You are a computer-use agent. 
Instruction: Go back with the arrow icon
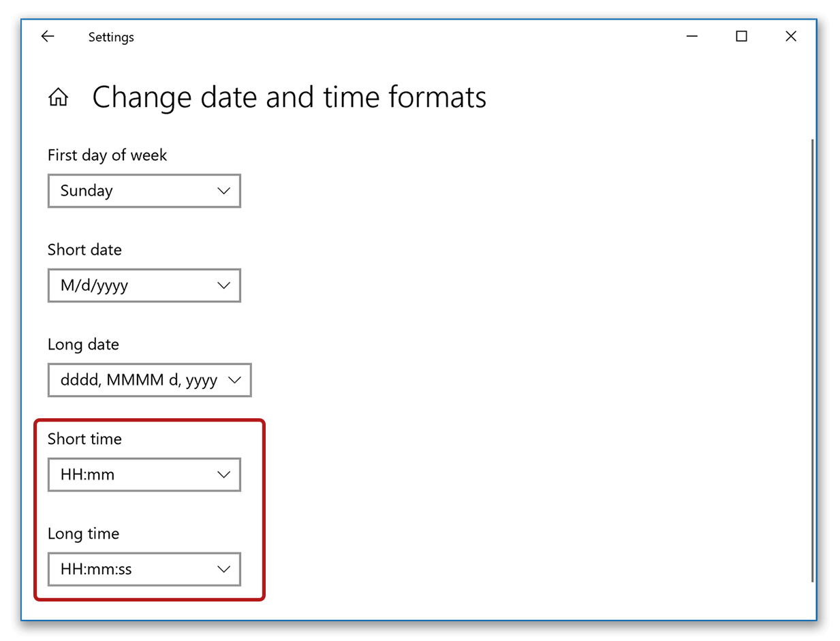tap(48, 37)
